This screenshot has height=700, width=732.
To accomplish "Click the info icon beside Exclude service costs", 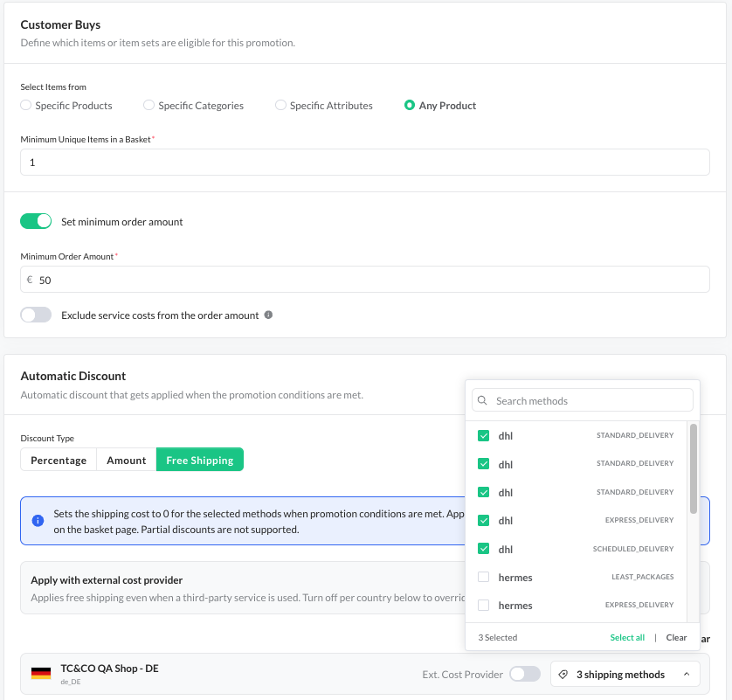I will (268, 315).
